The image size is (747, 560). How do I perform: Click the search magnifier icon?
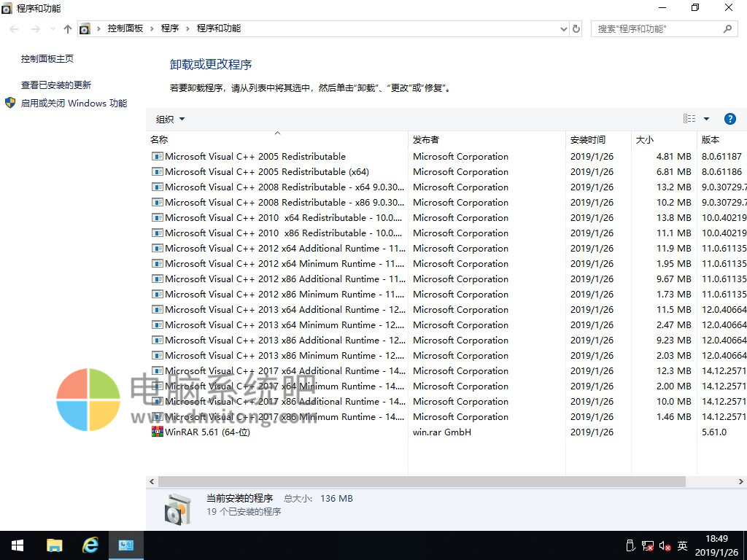tap(727, 28)
